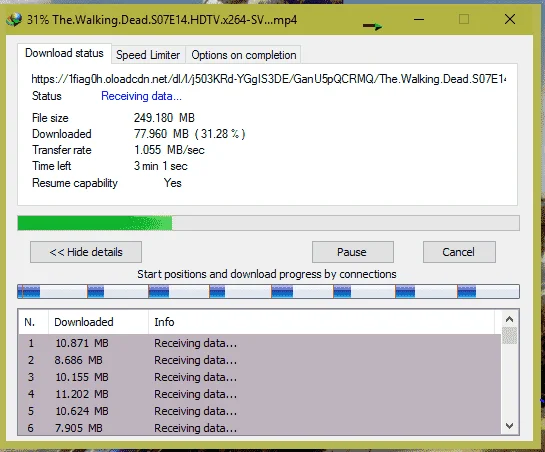The height and width of the screenshot is (452, 545).
Task: Click the Resume capability Yes value
Action: pyautogui.click(x=173, y=183)
